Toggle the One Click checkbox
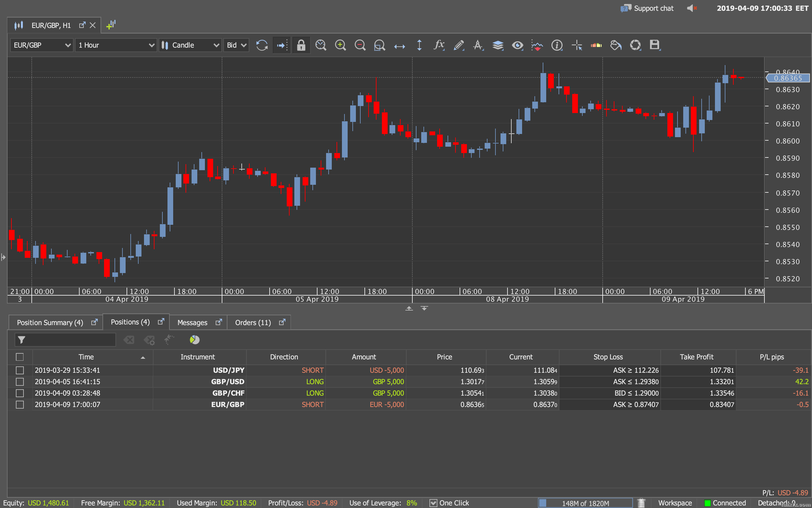 pos(433,503)
